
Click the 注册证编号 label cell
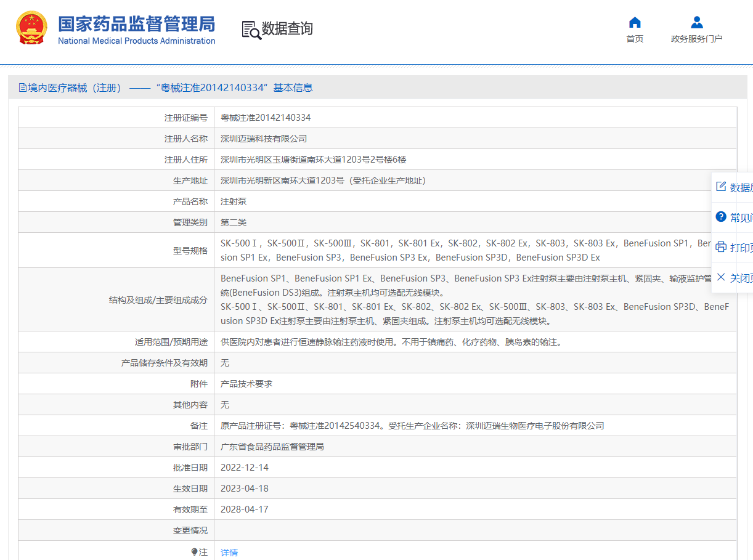116,118
